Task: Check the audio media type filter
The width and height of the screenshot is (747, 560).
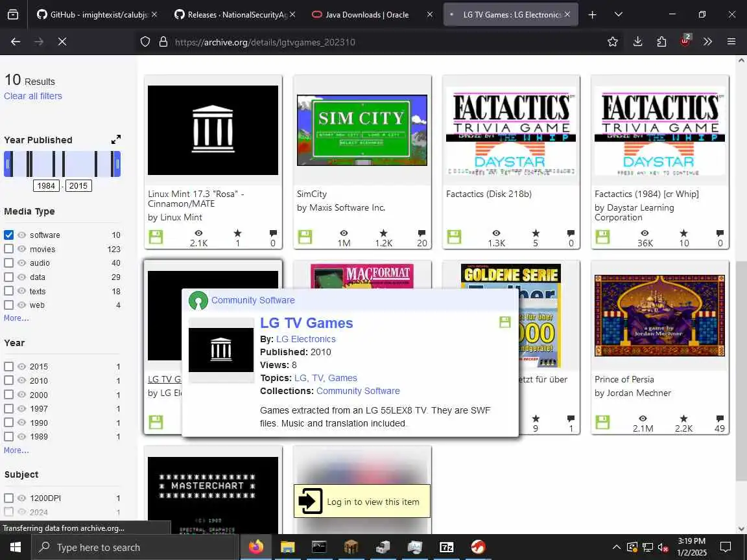Action: coord(8,262)
